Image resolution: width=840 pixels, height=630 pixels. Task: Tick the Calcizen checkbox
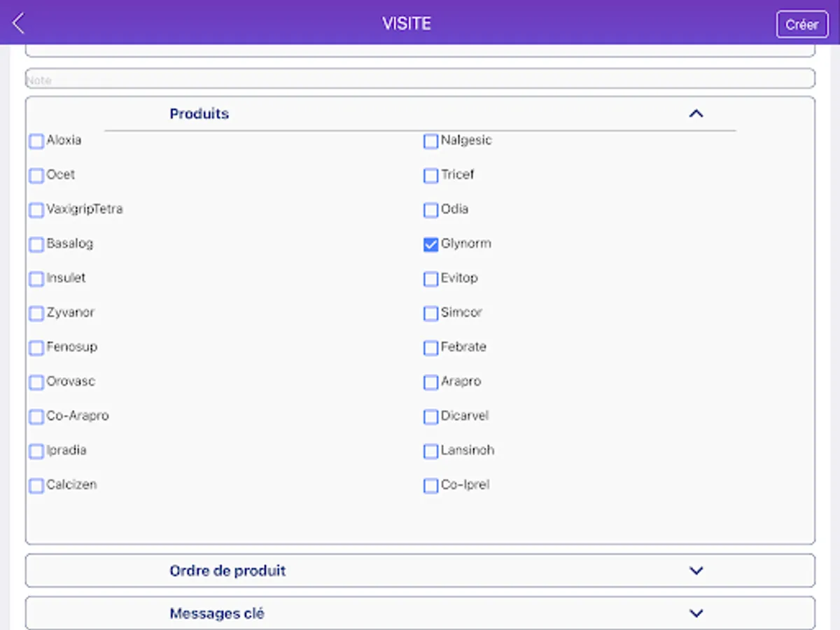coord(36,485)
